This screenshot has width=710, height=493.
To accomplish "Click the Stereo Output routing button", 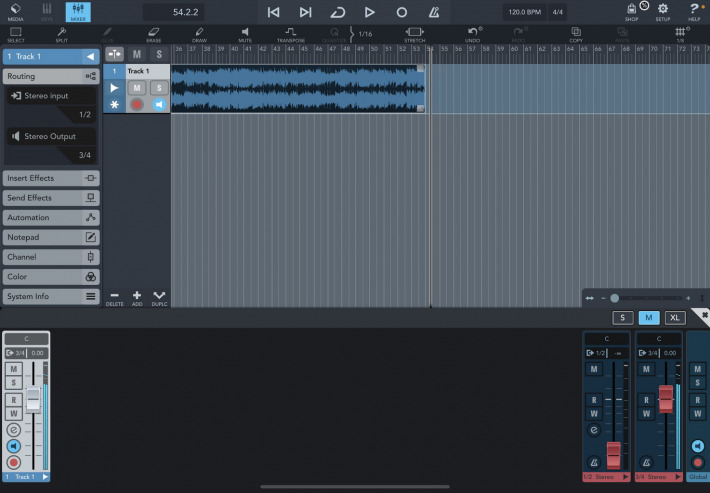I will pos(50,136).
